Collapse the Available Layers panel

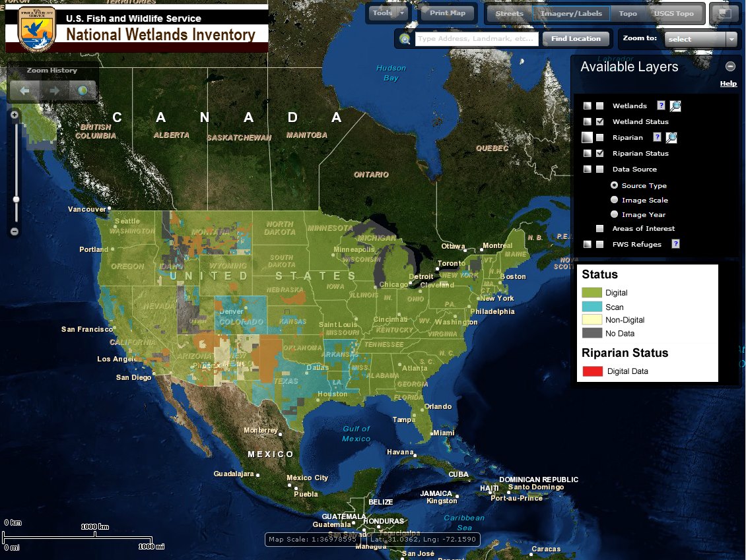(730, 67)
